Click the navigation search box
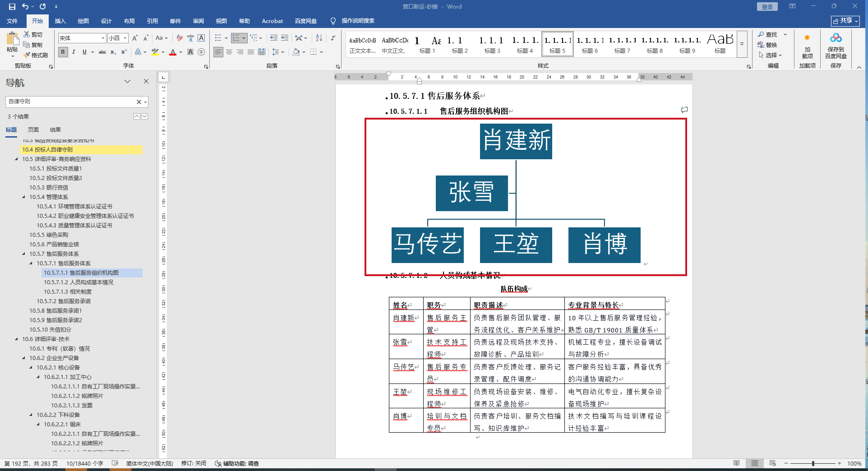 tap(70, 102)
